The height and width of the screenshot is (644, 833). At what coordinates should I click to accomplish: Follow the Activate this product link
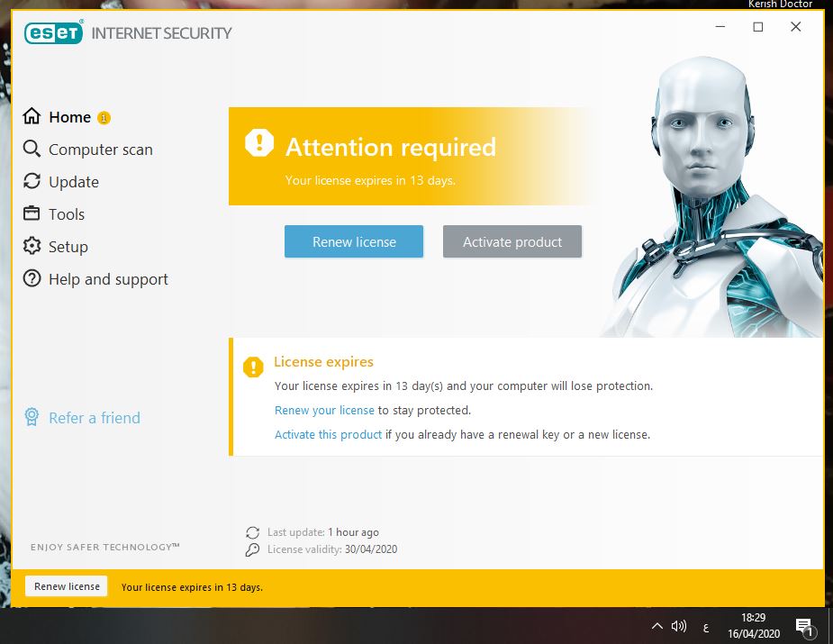329,435
